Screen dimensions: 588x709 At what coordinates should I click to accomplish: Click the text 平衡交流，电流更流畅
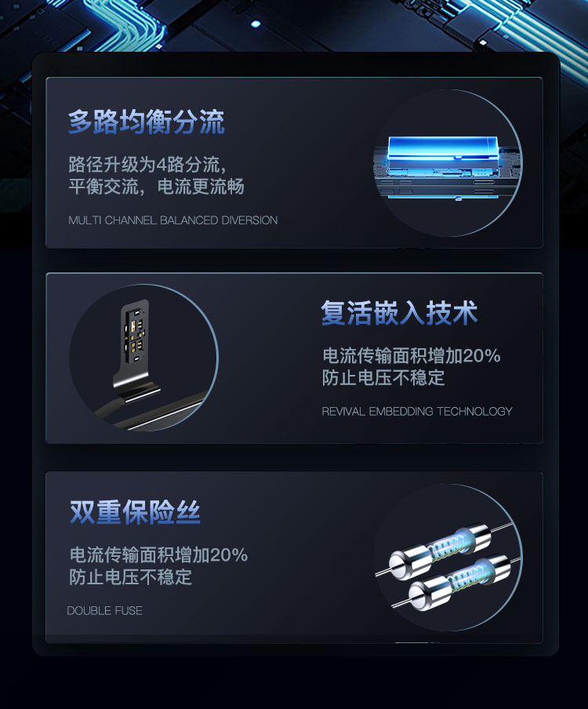156,187
